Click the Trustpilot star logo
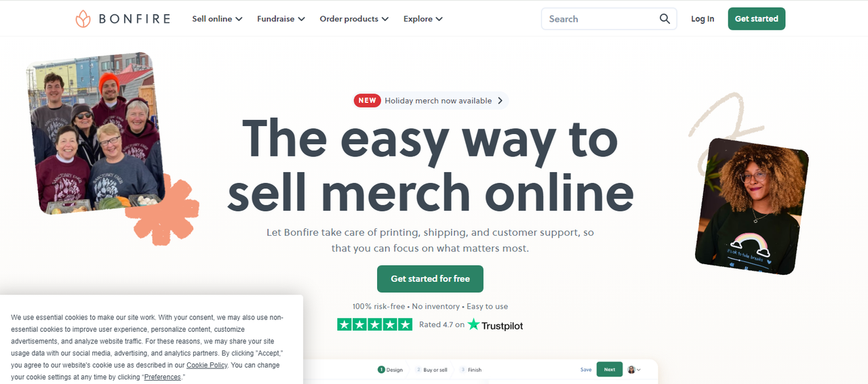868x384 pixels. (473, 325)
